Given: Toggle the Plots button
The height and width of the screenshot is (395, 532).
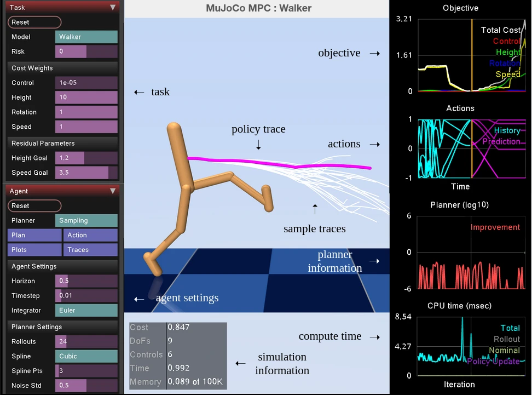Looking at the screenshot, I should [34, 250].
